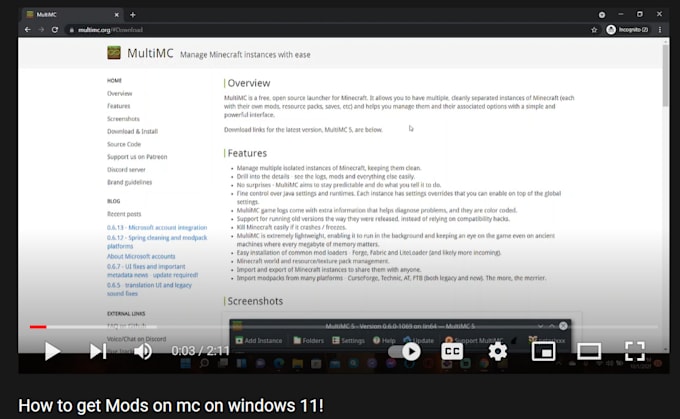Open About Microsoft accounts post

click(141, 256)
